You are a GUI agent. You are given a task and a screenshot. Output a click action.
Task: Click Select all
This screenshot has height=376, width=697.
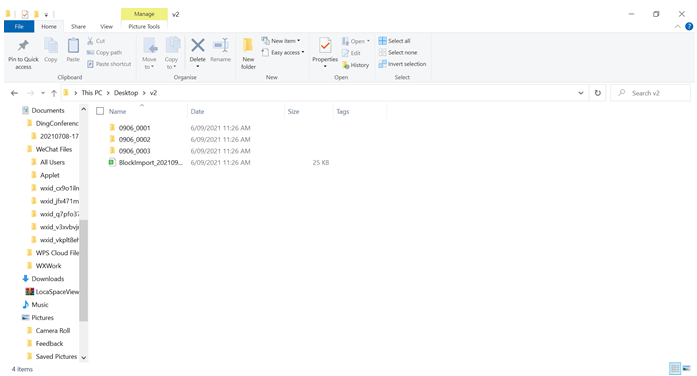394,41
